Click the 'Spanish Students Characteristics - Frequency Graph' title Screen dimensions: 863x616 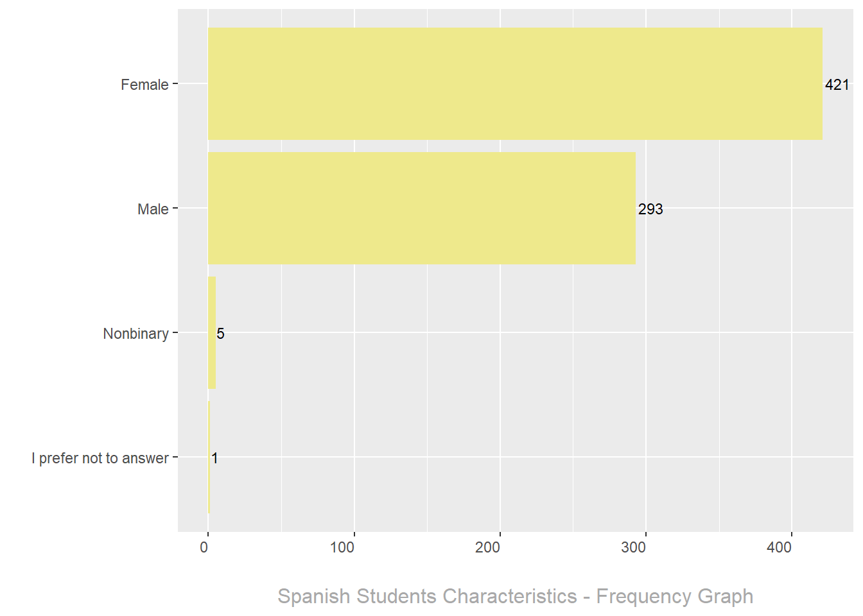click(x=515, y=596)
